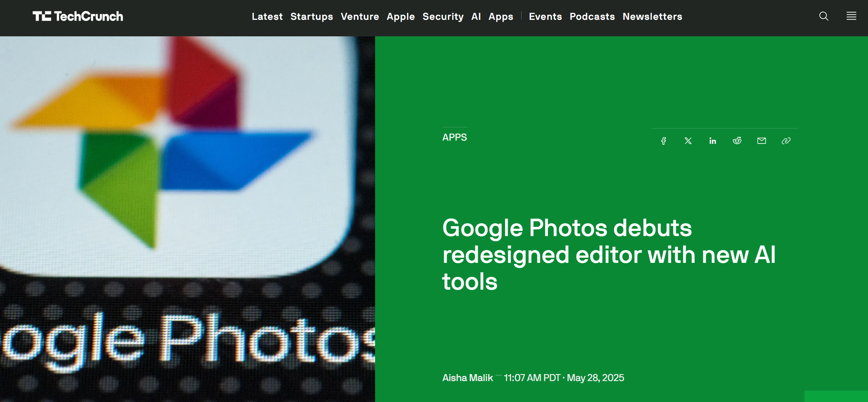Image resolution: width=868 pixels, height=402 pixels.
Task: Go to Events page
Action: tap(545, 17)
